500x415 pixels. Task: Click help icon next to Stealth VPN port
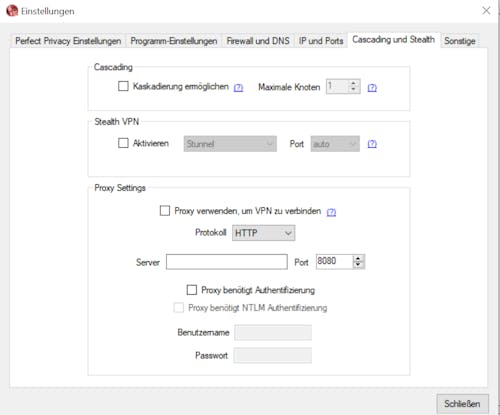coord(372,144)
